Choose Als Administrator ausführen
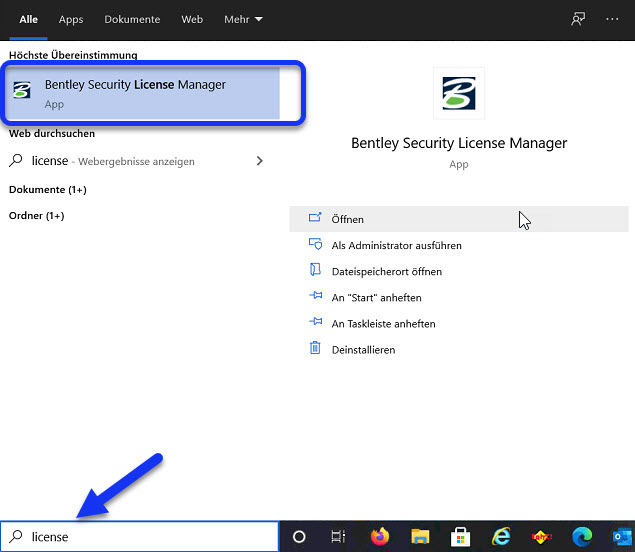This screenshot has height=552, width=635. [x=396, y=245]
